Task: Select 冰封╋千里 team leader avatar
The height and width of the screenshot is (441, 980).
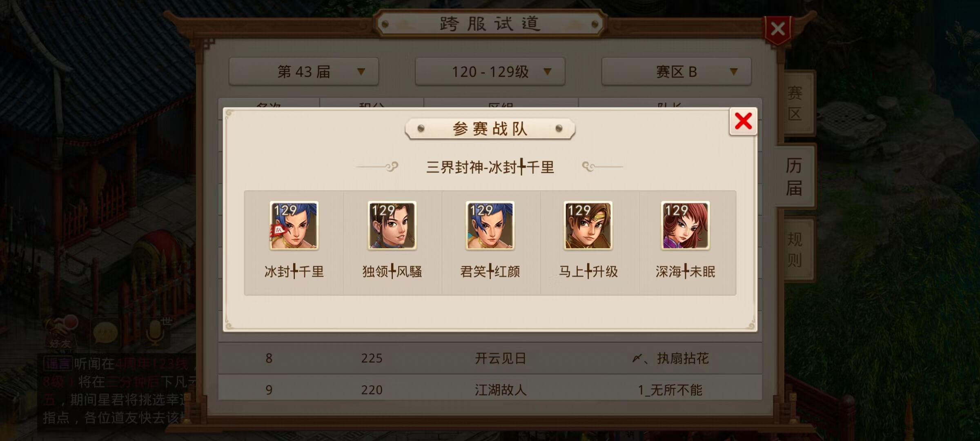Action: point(294,225)
